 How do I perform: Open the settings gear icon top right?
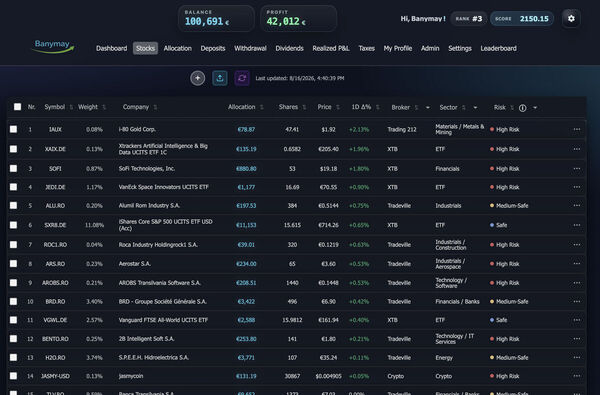[571, 18]
